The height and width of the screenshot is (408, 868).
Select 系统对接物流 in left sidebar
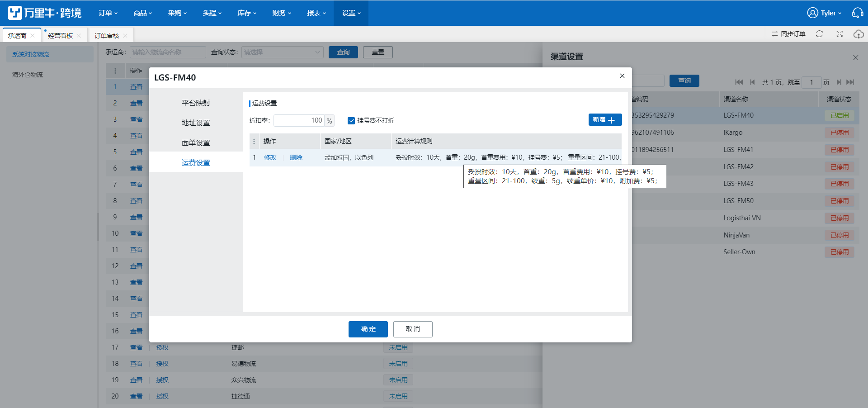[50, 54]
